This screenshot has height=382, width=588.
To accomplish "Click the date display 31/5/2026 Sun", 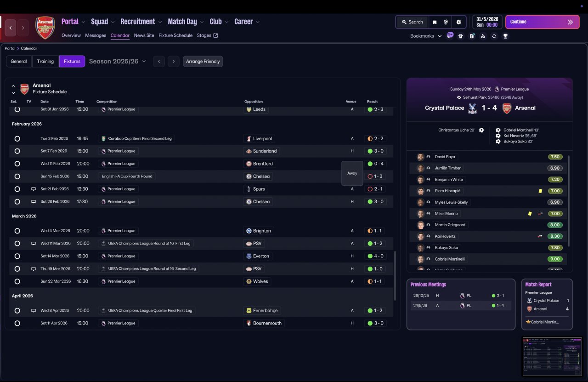I will 487,22.
